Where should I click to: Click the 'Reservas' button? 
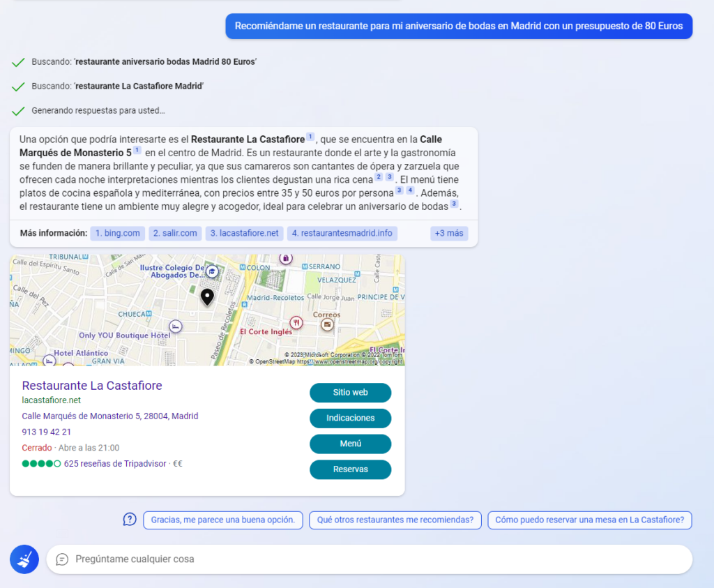[x=350, y=469]
